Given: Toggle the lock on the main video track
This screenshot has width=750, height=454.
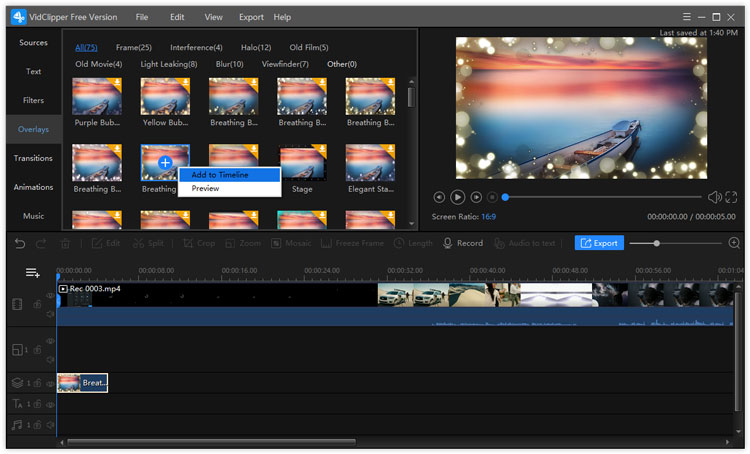Looking at the screenshot, I should click(37, 304).
